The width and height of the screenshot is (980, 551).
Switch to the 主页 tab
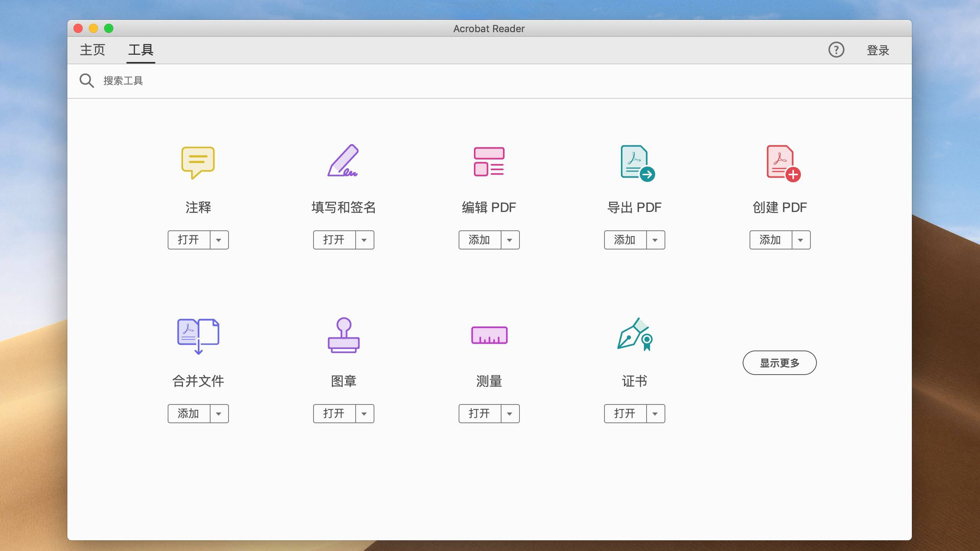92,50
